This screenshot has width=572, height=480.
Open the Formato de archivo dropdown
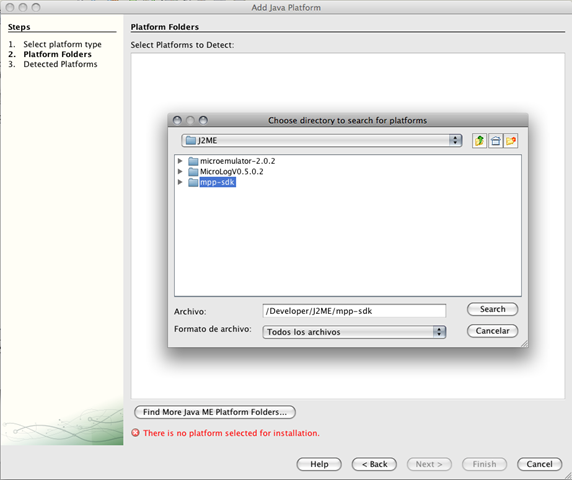coord(354,332)
